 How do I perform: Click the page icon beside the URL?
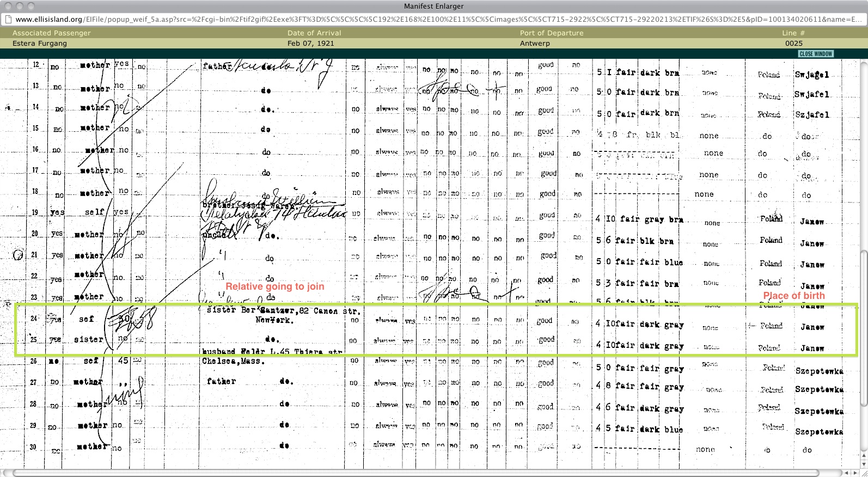click(x=7, y=19)
